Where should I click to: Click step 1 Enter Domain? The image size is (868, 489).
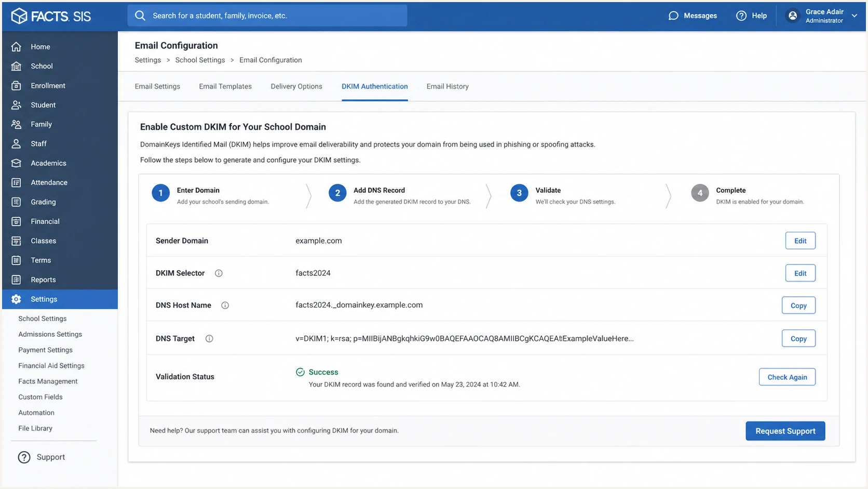pyautogui.click(x=211, y=195)
